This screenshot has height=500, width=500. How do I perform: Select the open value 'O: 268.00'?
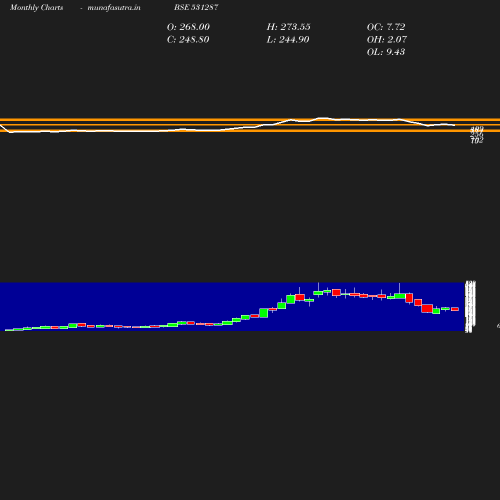point(188,27)
